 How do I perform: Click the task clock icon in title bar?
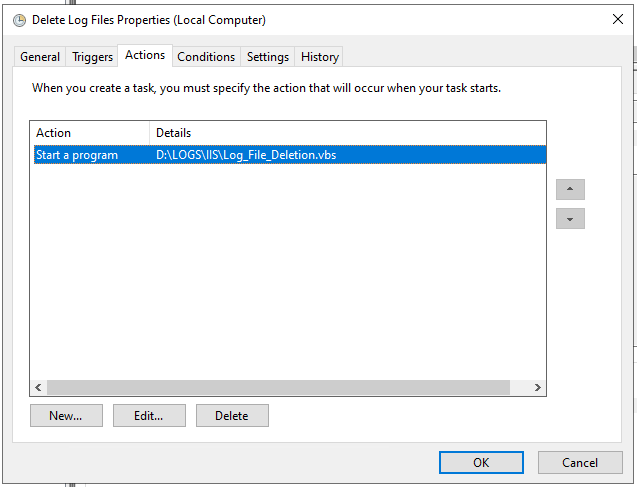pos(19,20)
